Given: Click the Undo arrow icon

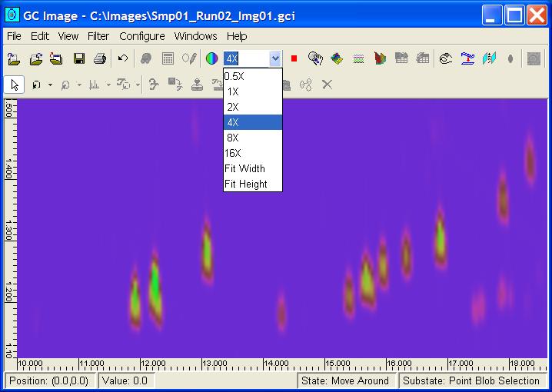Looking at the screenshot, I should (123, 58).
